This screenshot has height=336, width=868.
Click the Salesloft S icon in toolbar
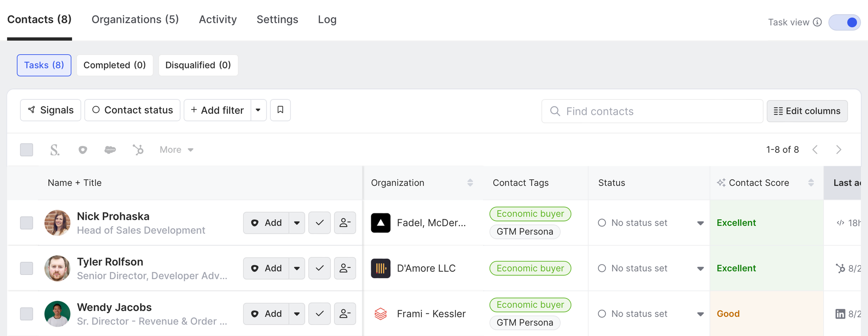(x=55, y=150)
